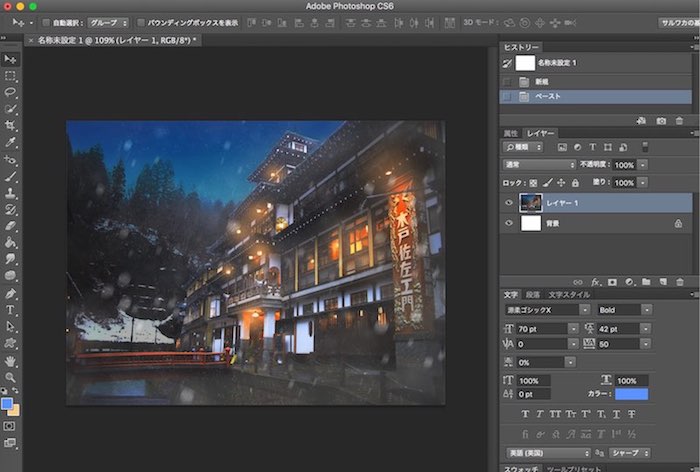The height and width of the screenshot is (472, 700).
Task: Open the blend mode 通常 dropdown
Action: click(539, 164)
